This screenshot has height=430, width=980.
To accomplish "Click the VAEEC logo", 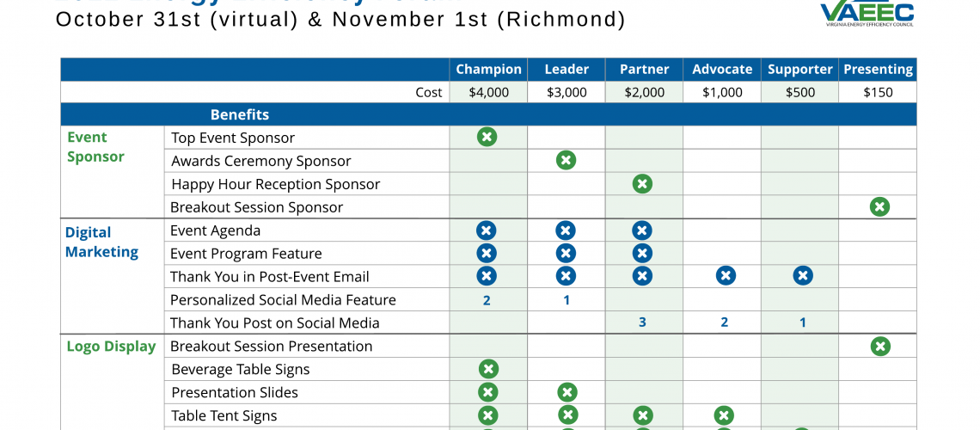I will click(867, 14).
